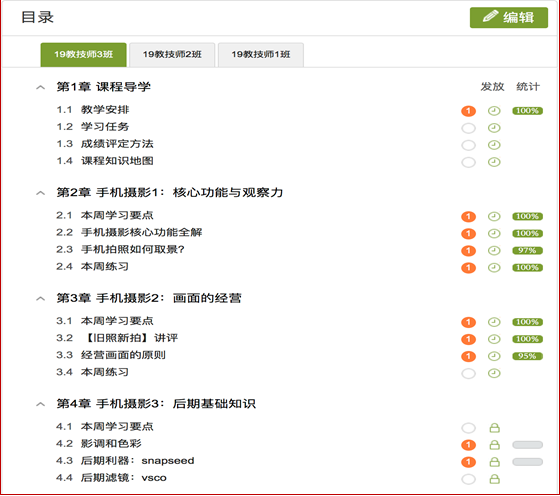The image size is (560, 496).
Task: Click the clock icon beside 1.3 成绩评定方法
Action: coord(494,145)
